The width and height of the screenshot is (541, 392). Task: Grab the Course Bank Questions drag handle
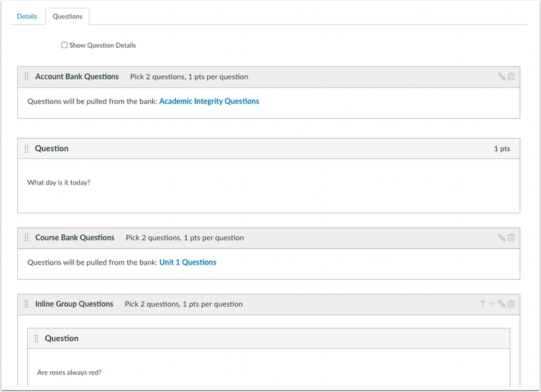tap(26, 237)
